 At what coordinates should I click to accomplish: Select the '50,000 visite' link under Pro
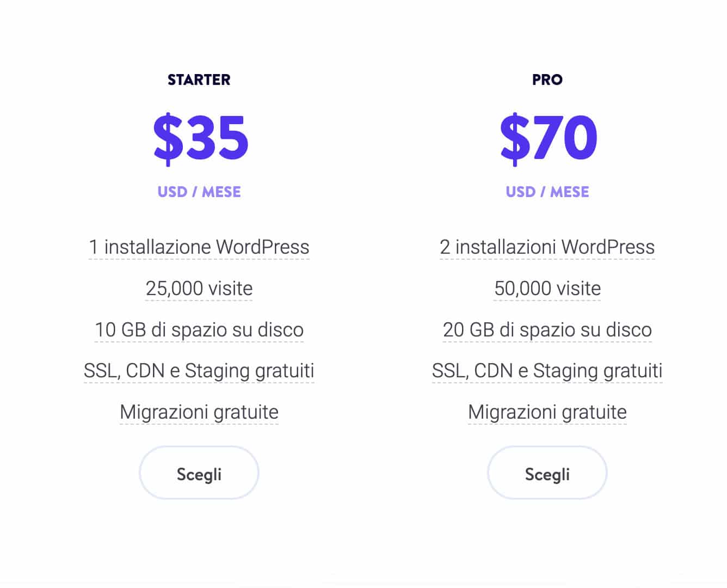click(x=546, y=288)
